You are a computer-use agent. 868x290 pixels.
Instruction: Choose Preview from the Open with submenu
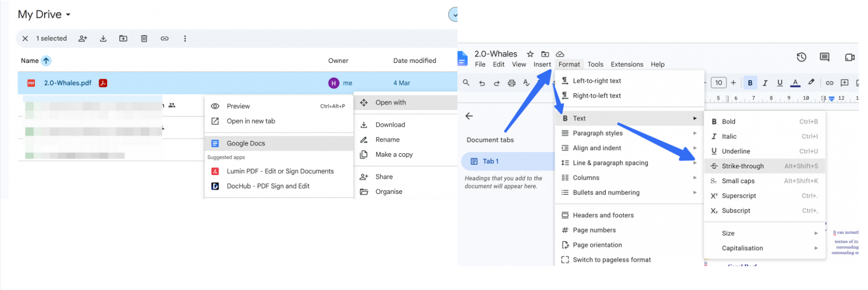click(x=279, y=106)
